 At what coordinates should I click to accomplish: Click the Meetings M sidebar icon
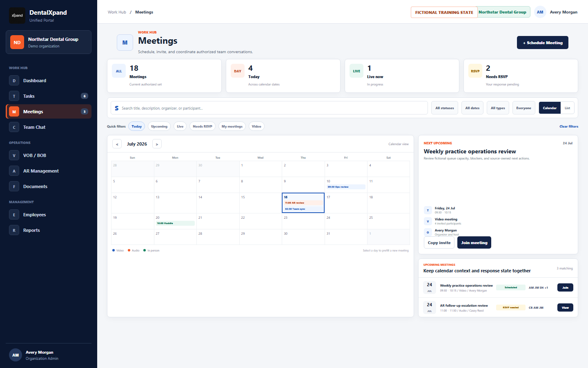tap(14, 112)
